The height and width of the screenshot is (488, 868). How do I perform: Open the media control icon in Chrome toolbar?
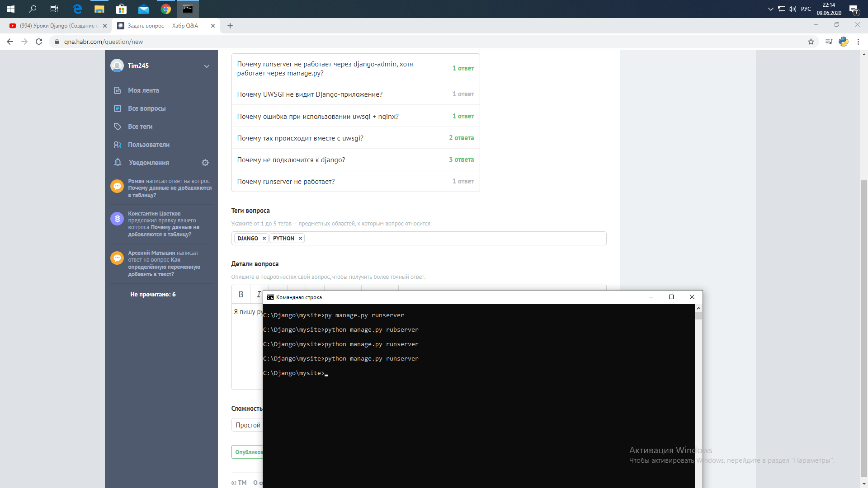point(829,42)
